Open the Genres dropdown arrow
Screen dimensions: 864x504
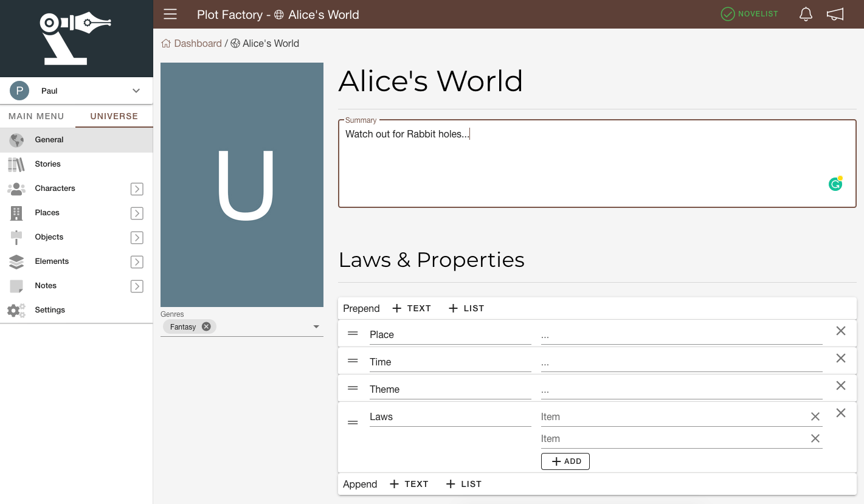click(x=316, y=326)
